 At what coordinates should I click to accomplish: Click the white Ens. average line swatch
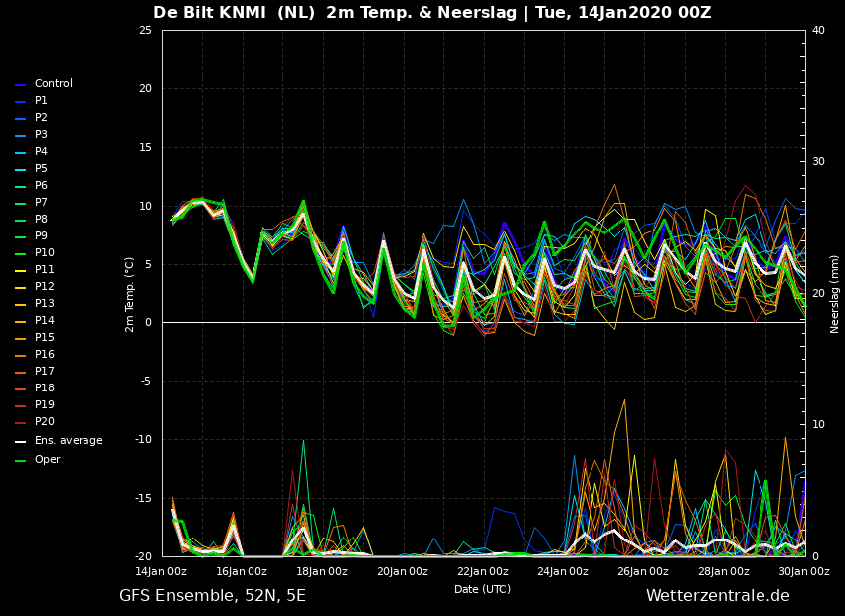click(x=21, y=442)
